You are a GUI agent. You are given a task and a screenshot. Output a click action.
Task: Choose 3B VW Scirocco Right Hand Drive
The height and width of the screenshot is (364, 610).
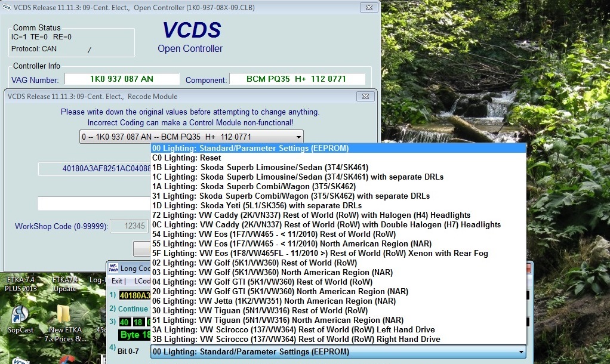tap(338, 339)
